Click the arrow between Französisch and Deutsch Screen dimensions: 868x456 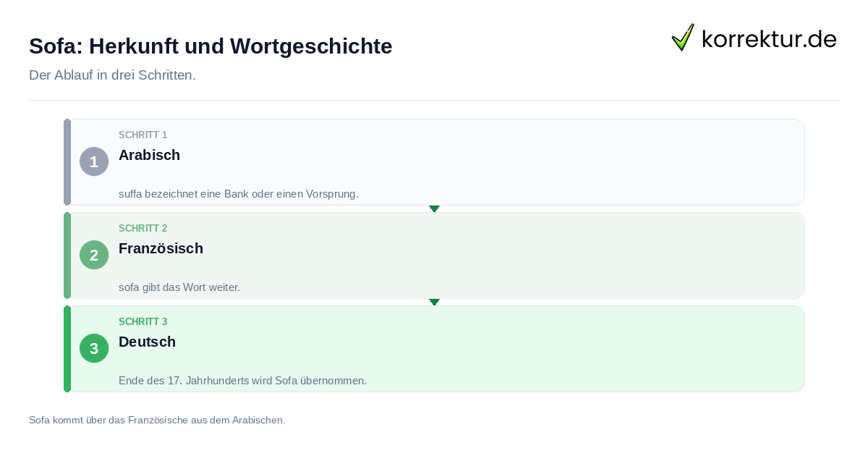pos(434,302)
